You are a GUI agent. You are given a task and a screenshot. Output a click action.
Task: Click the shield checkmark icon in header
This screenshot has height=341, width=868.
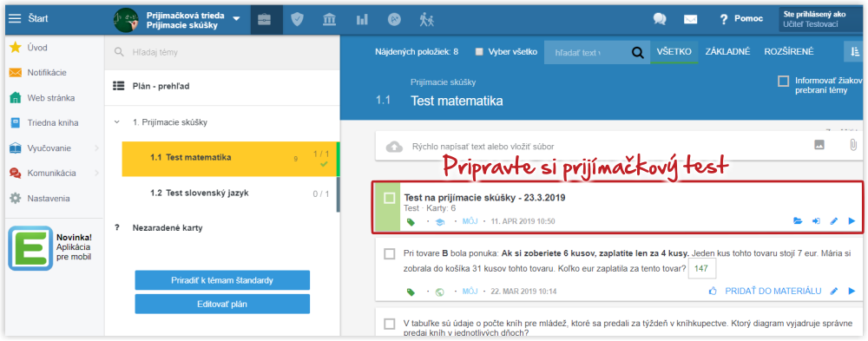[x=297, y=19]
